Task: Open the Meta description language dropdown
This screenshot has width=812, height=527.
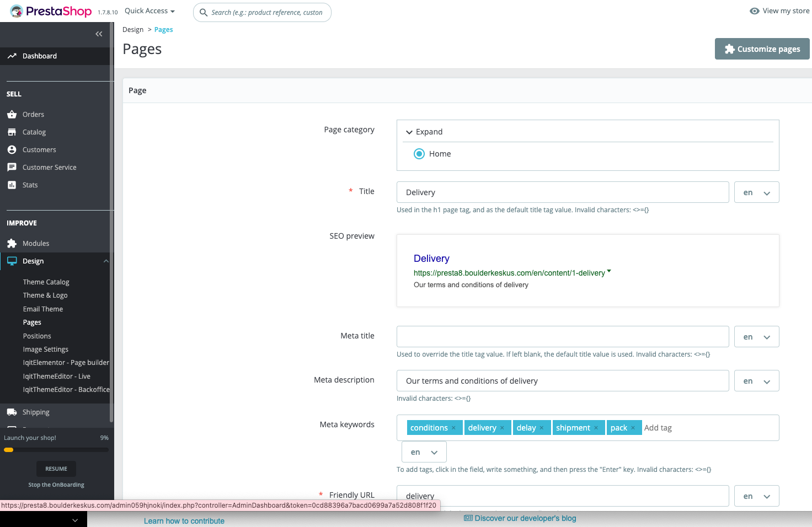Action: coord(757,381)
